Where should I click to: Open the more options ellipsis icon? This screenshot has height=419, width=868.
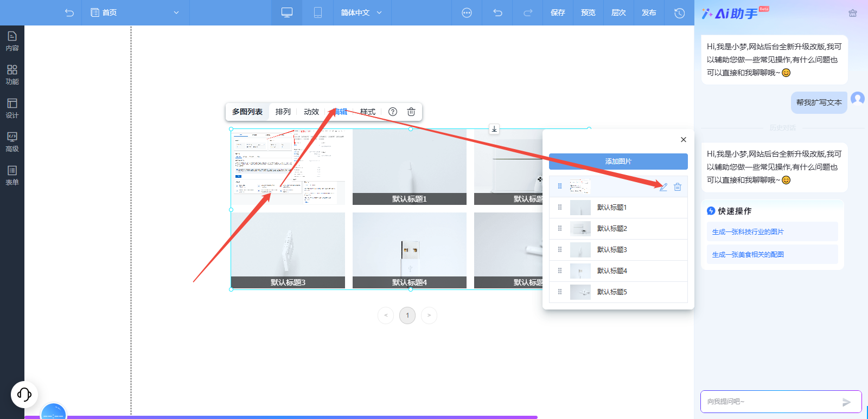[467, 12]
